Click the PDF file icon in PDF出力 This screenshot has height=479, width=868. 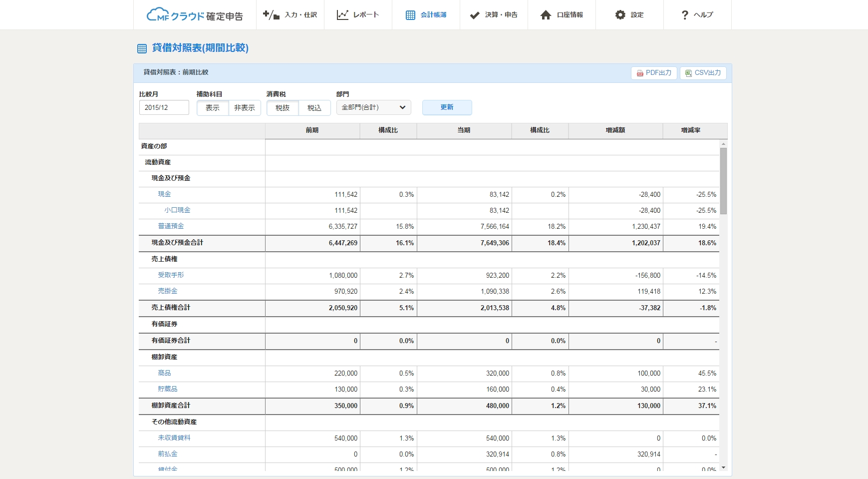point(640,73)
